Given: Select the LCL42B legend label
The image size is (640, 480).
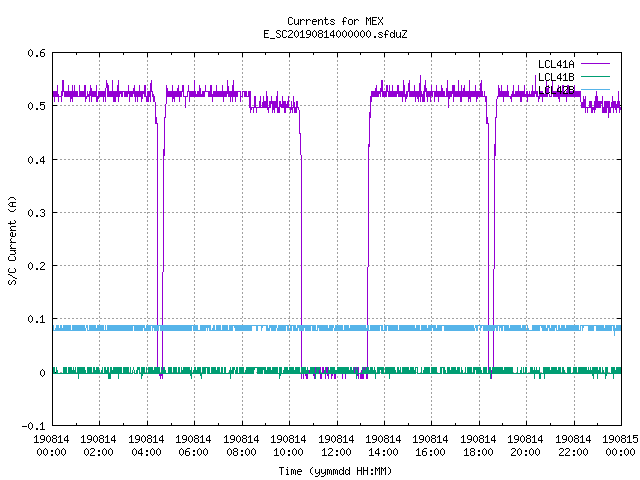Looking at the screenshot, I should [x=556, y=90].
